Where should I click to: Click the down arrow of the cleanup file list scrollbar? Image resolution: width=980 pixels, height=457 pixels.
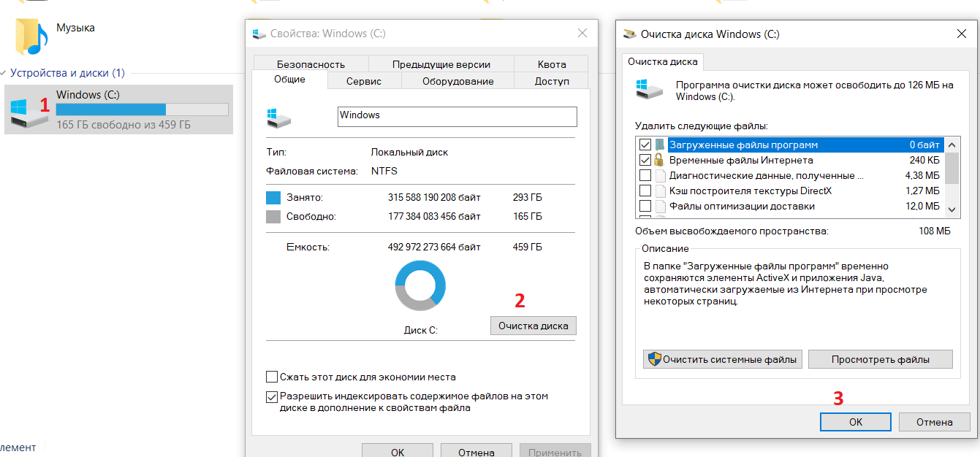click(x=951, y=210)
